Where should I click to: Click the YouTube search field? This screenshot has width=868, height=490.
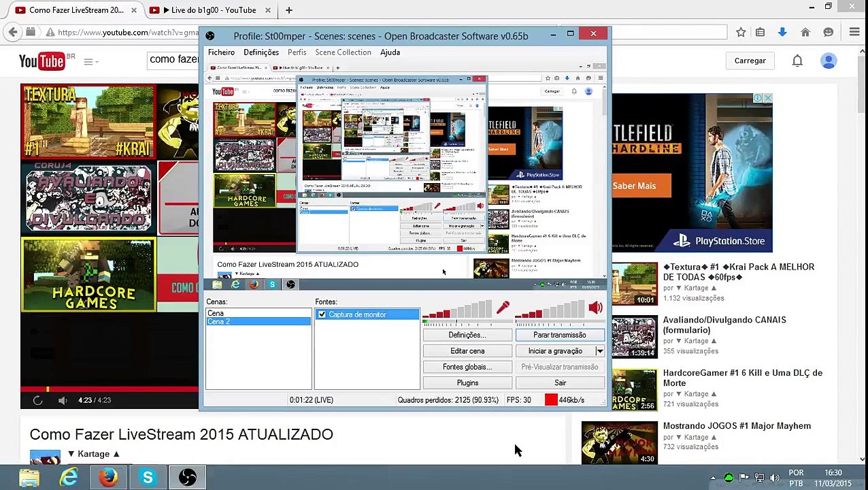[173, 60]
